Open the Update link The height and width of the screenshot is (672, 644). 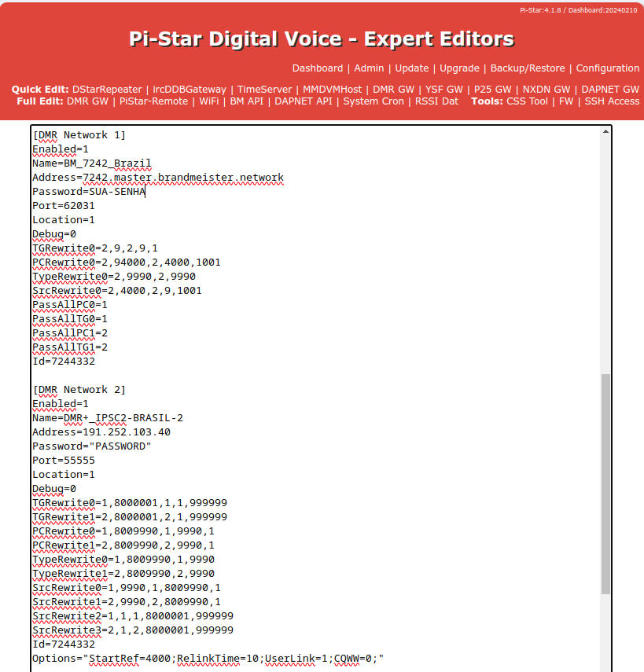click(x=411, y=68)
